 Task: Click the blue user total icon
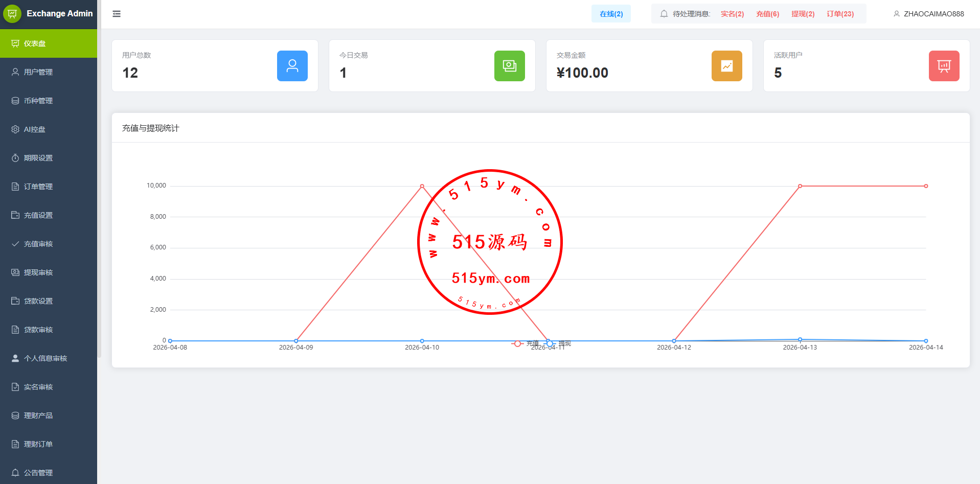tap(292, 66)
